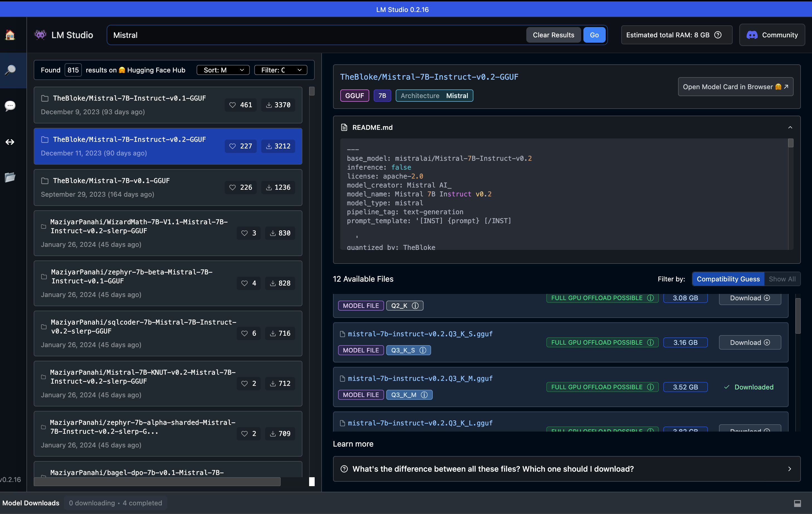Click the Mistral search input field
Image resolution: width=812 pixels, height=514 pixels.
coord(317,35)
